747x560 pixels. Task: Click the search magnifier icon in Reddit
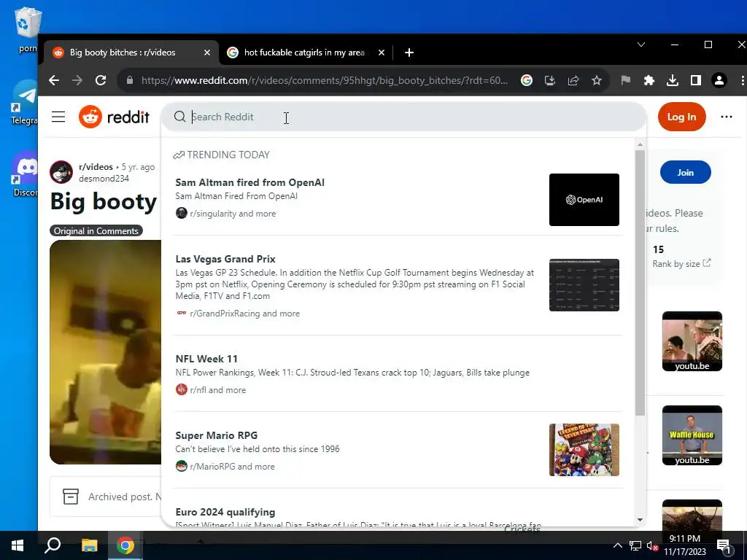[179, 117]
